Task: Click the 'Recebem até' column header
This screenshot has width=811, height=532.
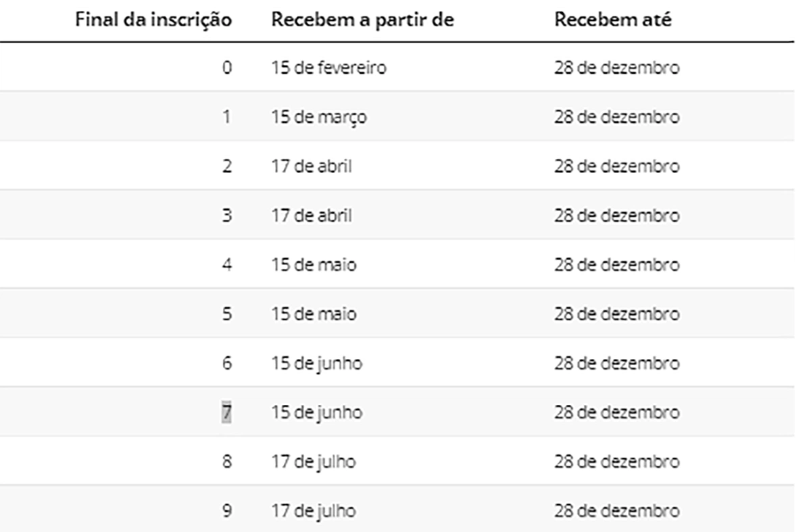Action: [x=613, y=20]
